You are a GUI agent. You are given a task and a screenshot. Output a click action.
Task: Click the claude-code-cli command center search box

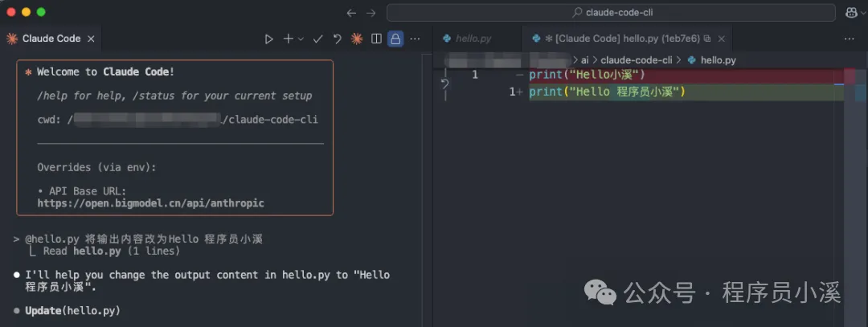[x=611, y=13]
